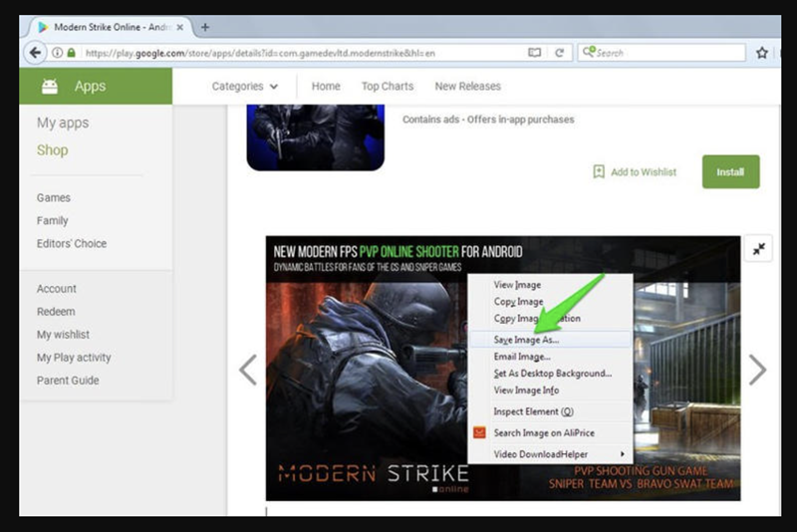Click the site info icon beside the padlock
This screenshot has height=532, width=797.
coord(58,53)
